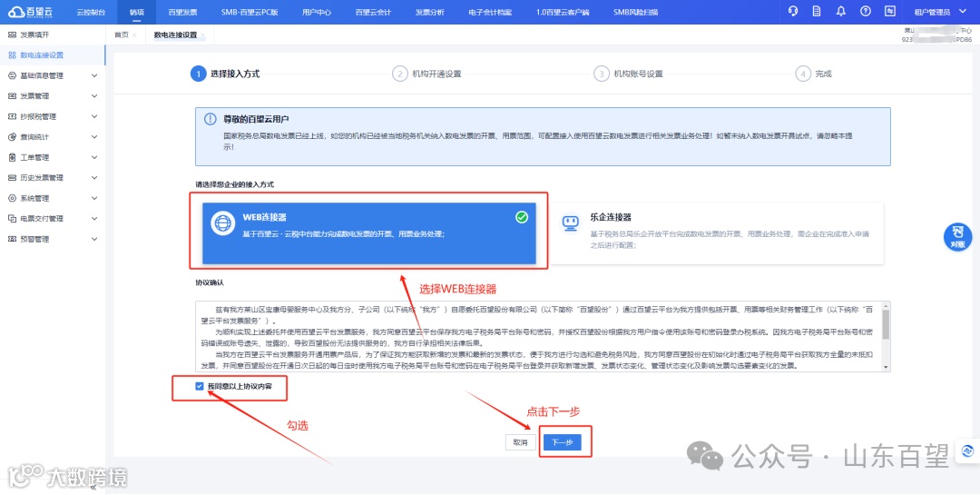Open 云控制台 top menu
Viewport: 980px width, 495px height.
91,12
